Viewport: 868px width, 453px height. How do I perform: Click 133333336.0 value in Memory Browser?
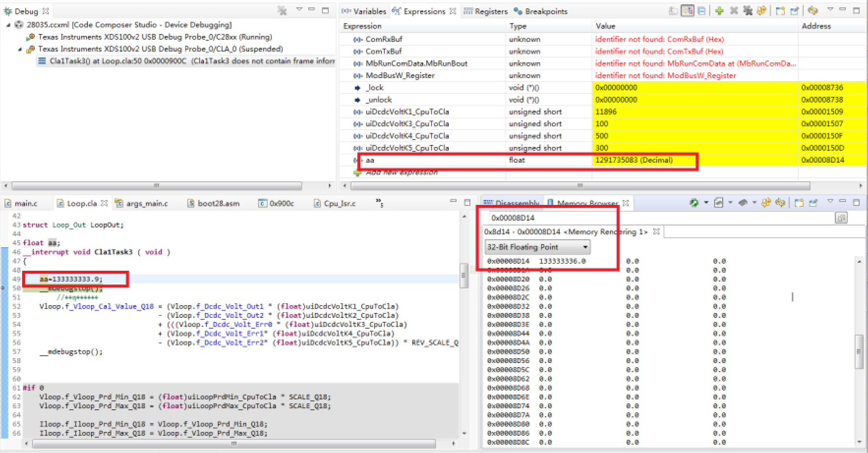562,261
